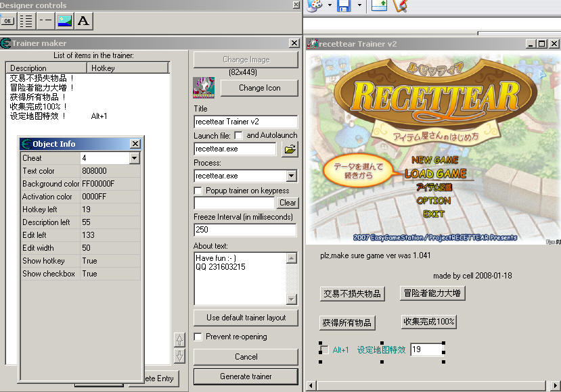Image resolution: width=561 pixels, height=392 pixels.
Task: Browse for launch file with folder icon
Action: (x=290, y=149)
